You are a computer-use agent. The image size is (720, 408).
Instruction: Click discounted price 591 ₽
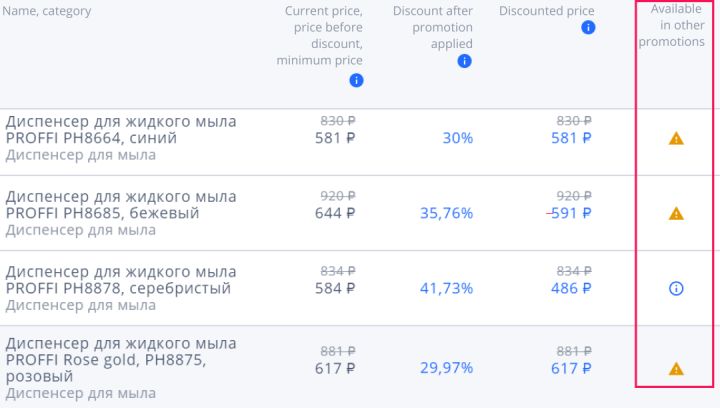572,213
